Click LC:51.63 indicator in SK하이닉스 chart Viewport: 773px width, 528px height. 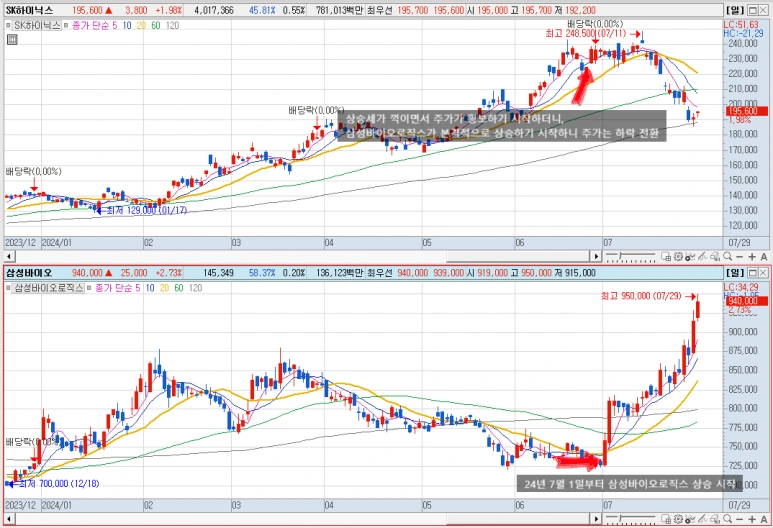(741, 25)
